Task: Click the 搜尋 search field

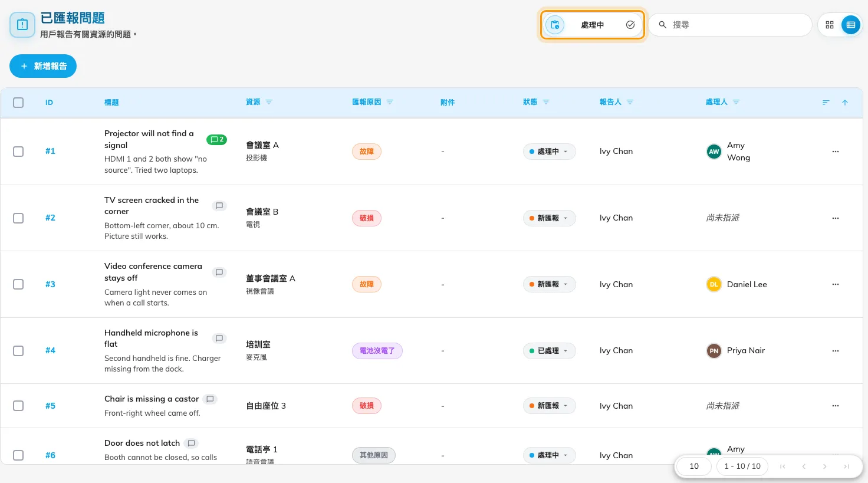Action: (x=730, y=25)
